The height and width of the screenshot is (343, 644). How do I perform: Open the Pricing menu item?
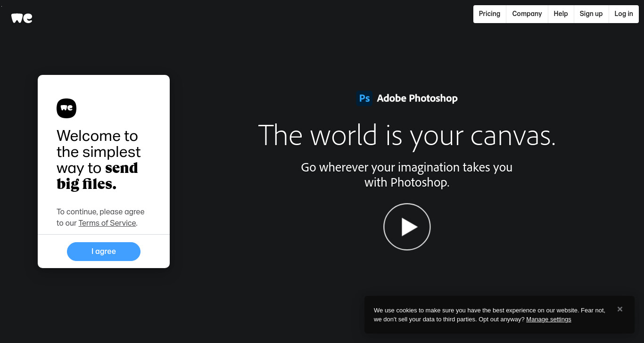(489, 14)
